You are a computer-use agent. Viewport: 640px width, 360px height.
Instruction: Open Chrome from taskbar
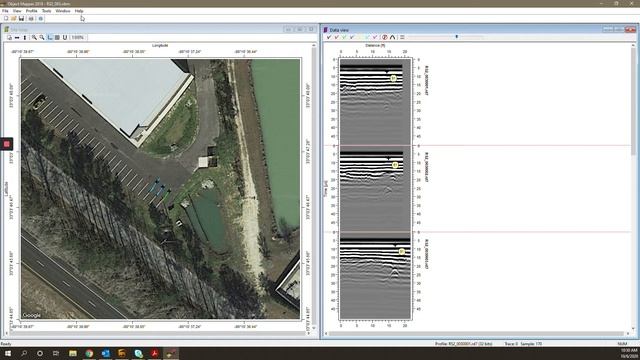pyautogui.click(x=89, y=353)
